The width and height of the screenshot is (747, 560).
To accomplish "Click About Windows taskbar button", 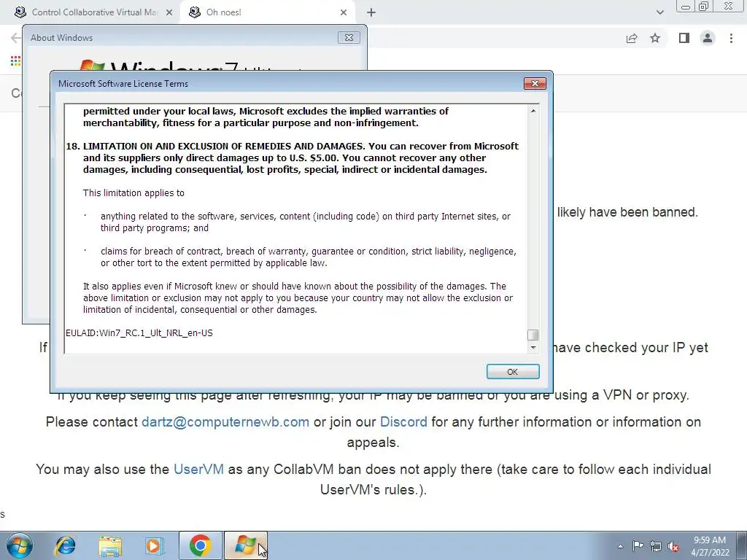I will pos(246,545).
